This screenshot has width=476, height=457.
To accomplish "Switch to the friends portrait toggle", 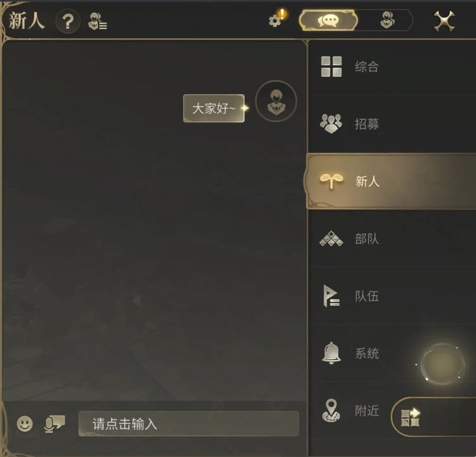I will [x=387, y=20].
